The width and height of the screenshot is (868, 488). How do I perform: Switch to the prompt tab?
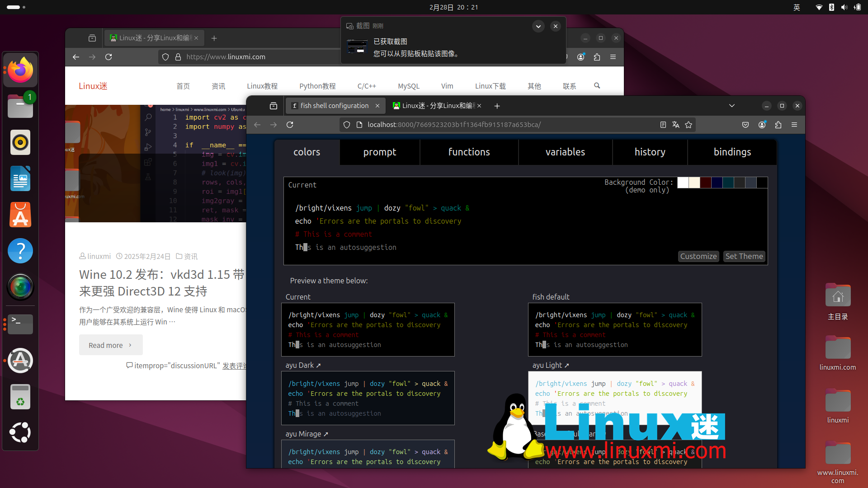(x=380, y=152)
